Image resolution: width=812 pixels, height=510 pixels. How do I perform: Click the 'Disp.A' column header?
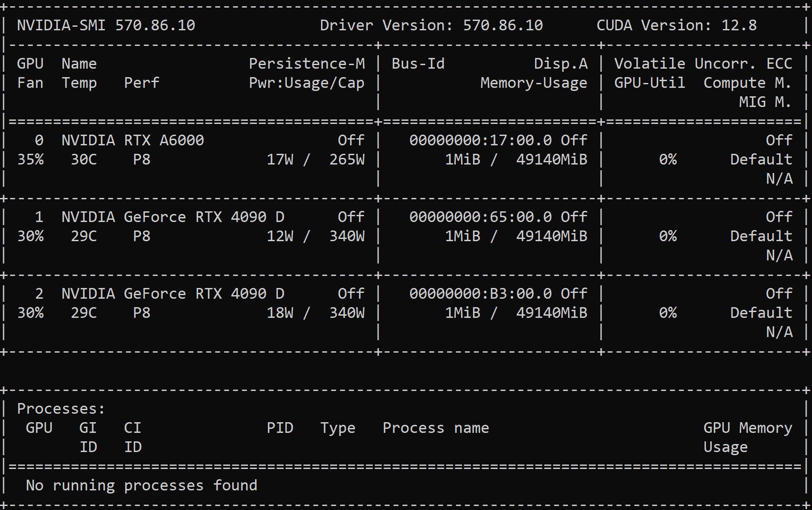561,63
